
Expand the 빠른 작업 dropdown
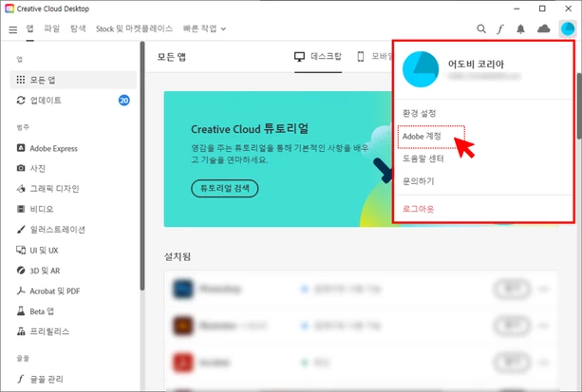204,28
